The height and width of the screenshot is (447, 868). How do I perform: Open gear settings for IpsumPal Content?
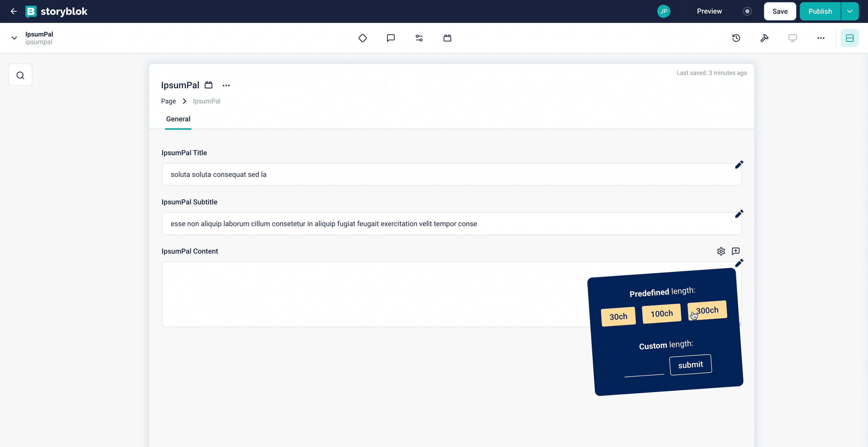tap(721, 251)
